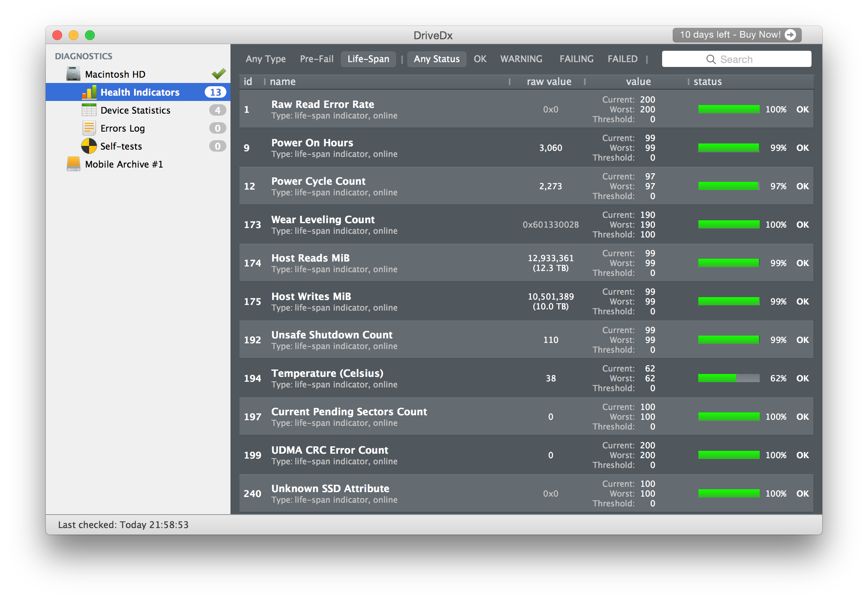Filter indicators by Pre-Fail type
Image resolution: width=868 pixels, height=600 pixels.
pos(317,59)
